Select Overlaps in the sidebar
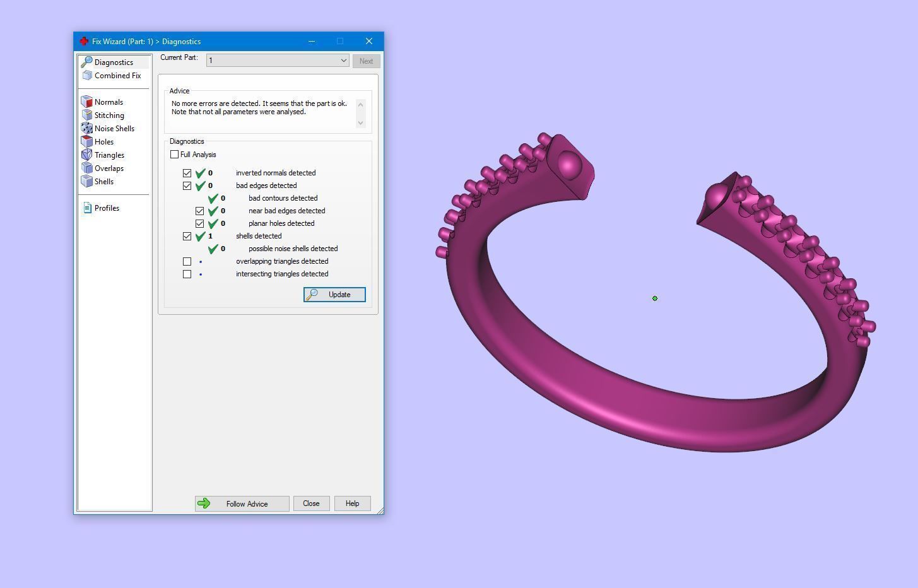918x588 pixels. [109, 168]
